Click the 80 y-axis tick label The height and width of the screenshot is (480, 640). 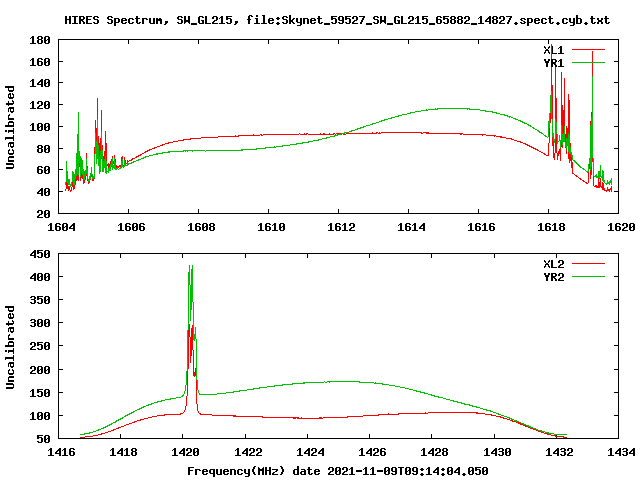point(43,149)
